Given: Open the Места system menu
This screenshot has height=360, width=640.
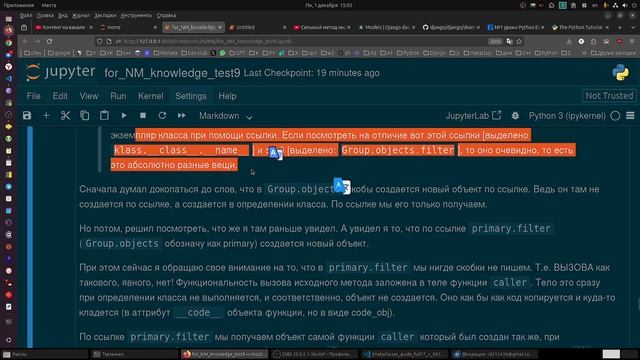Looking at the screenshot, I should pyautogui.click(x=49, y=5).
